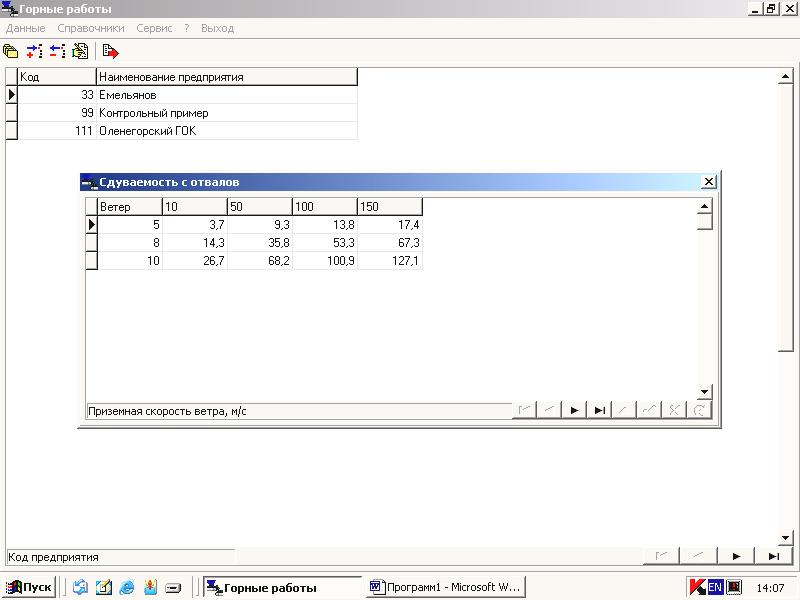This screenshot has width=800, height=600.
Task: Click the 150 column header
Action: 390,207
